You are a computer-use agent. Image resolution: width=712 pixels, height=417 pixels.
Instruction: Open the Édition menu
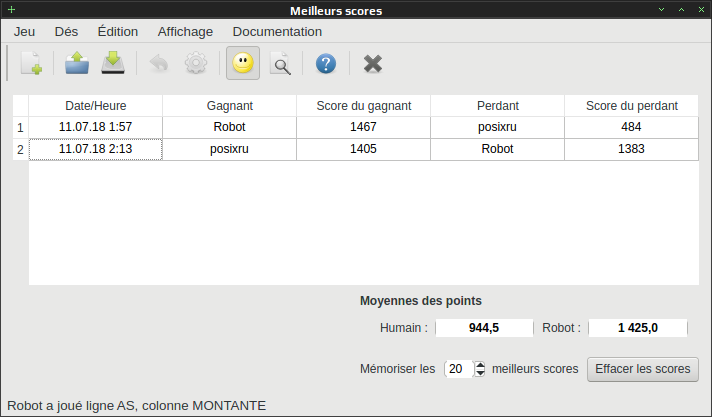pyautogui.click(x=118, y=32)
